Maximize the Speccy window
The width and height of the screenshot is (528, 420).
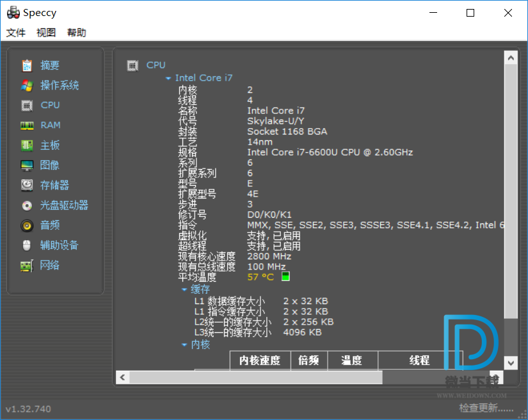(470, 13)
